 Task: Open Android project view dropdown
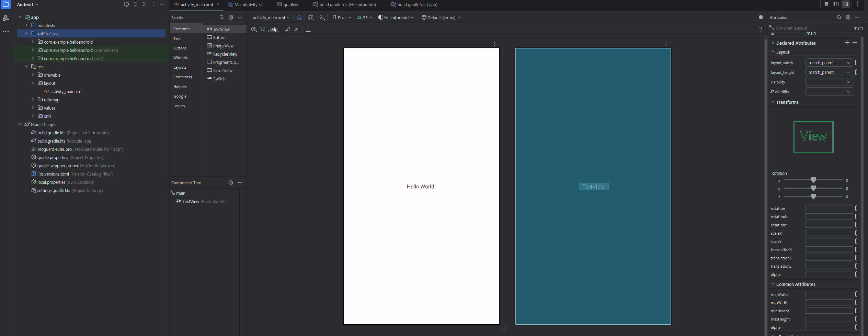point(27,4)
